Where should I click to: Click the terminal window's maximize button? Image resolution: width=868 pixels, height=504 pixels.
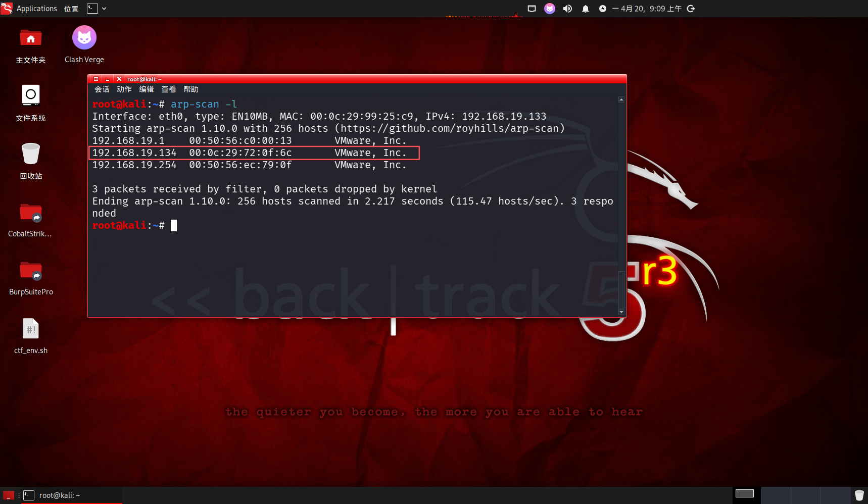click(96, 79)
